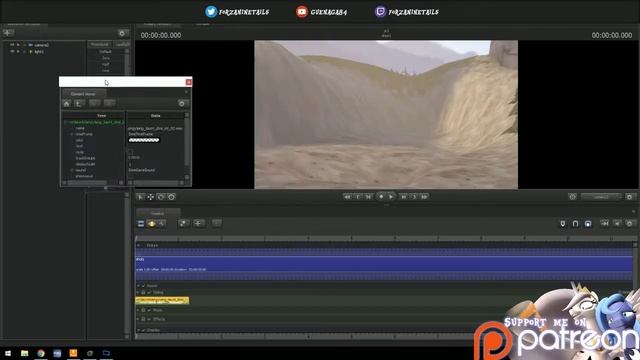Expand the timeFrame element

tap(72, 134)
